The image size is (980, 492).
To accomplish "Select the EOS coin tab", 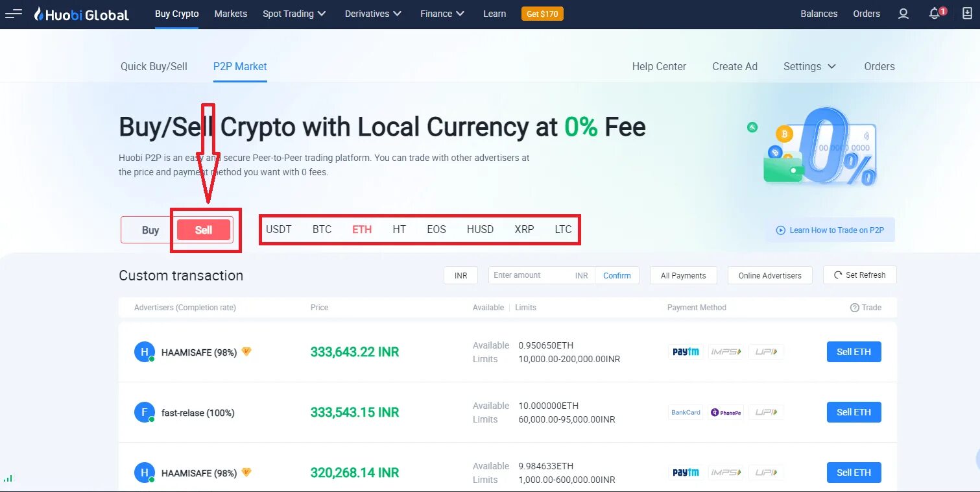I will point(436,230).
